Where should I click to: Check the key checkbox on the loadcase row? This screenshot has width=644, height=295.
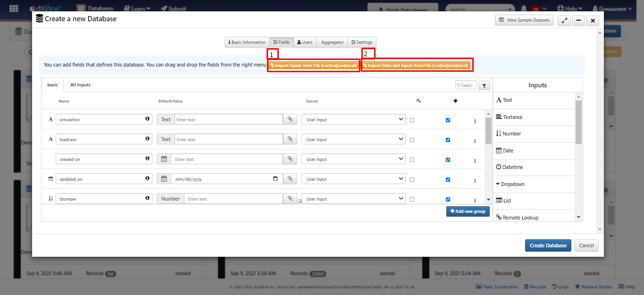click(x=412, y=140)
